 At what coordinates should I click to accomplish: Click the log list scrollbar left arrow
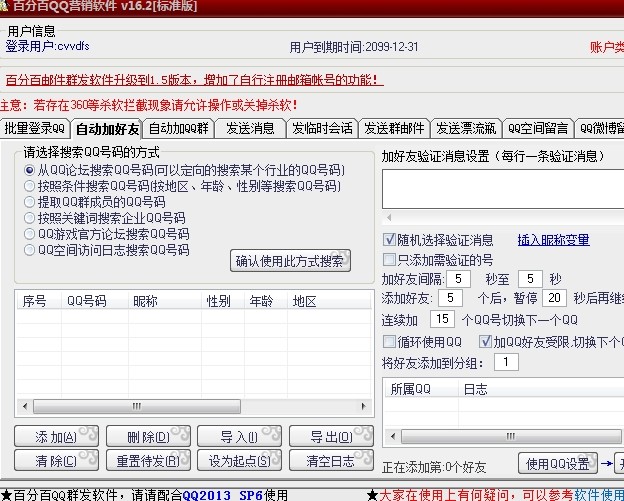(x=393, y=437)
